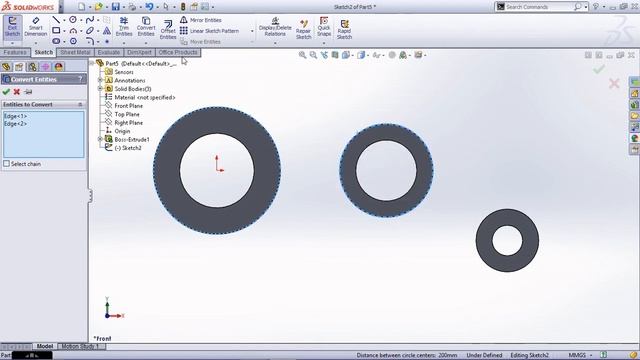640x360 pixels.
Task: Accept Convert Entities with green checkmark
Action: tap(6, 92)
